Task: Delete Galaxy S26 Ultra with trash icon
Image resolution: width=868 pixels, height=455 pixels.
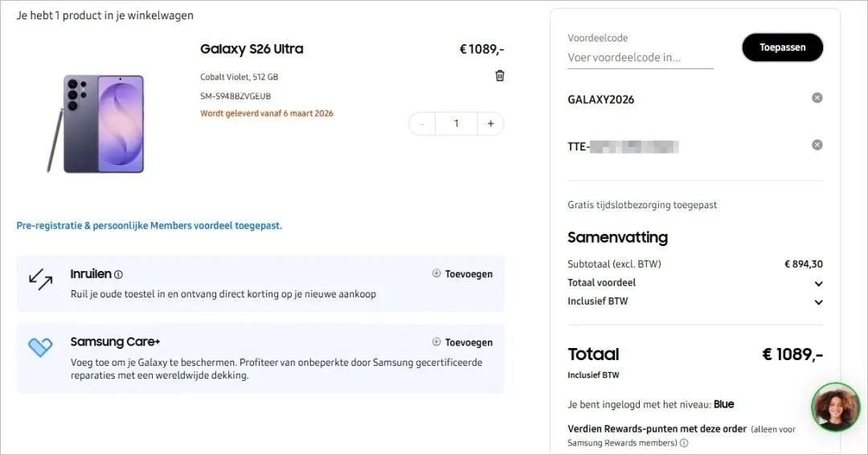Action: [500, 76]
